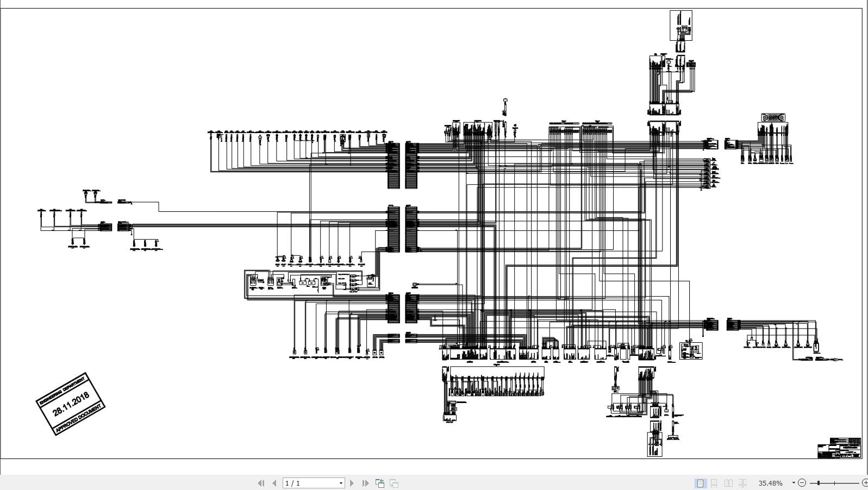Click the title block in drawing corner
This screenshot has width=868, height=490.
coord(839,448)
